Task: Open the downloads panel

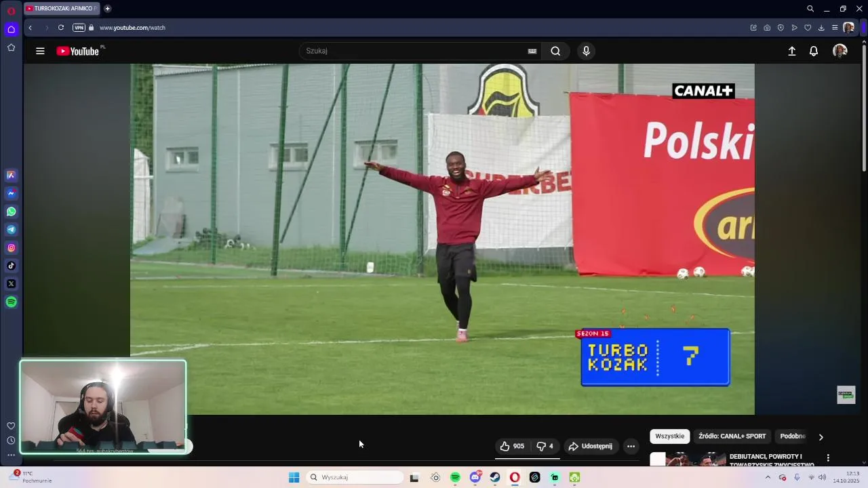Action: (821, 28)
